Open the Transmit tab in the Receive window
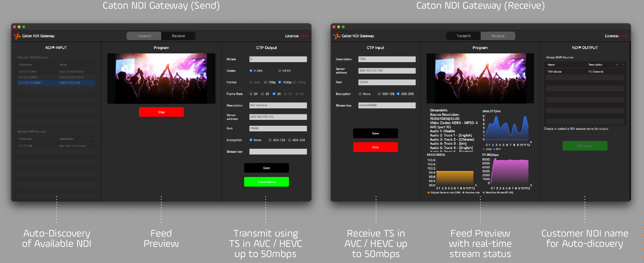 [463, 36]
